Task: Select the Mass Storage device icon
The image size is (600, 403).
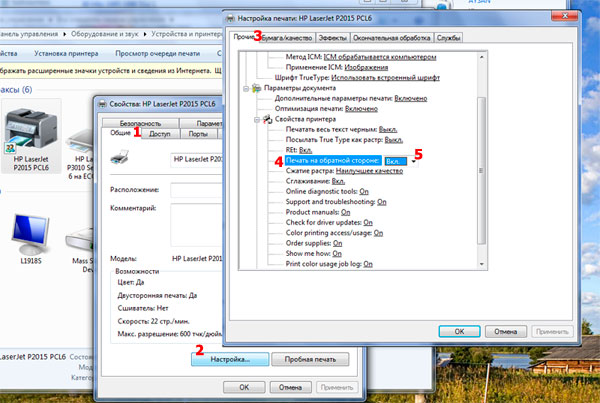Action: (80, 239)
